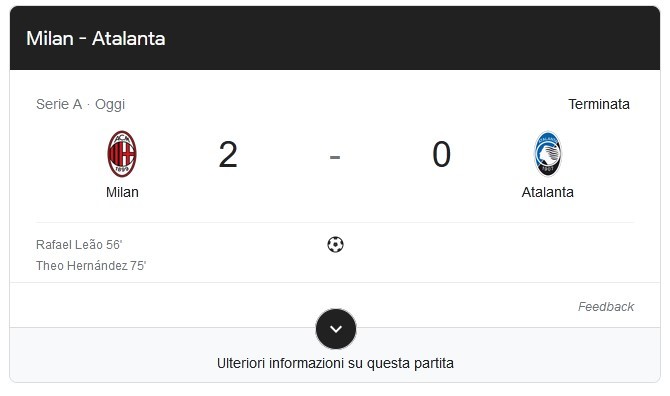
Task: Click the Terminata match status
Action: click(x=599, y=104)
